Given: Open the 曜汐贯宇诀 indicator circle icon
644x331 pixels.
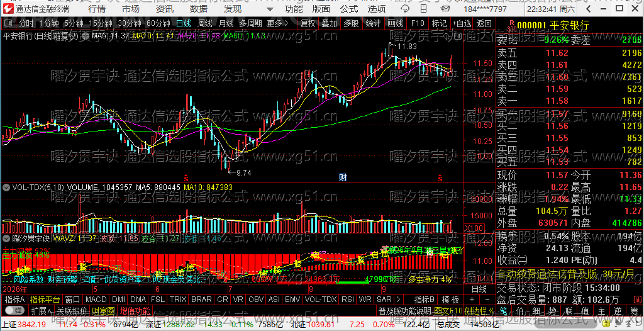Looking at the screenshot, I should [x=6, y=238].
